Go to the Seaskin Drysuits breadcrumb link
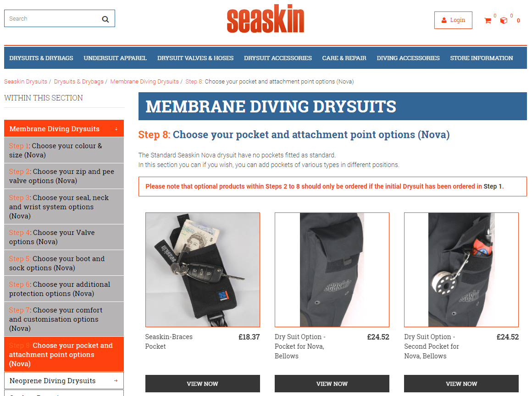532x396 pixels. (x=25, y=81)
